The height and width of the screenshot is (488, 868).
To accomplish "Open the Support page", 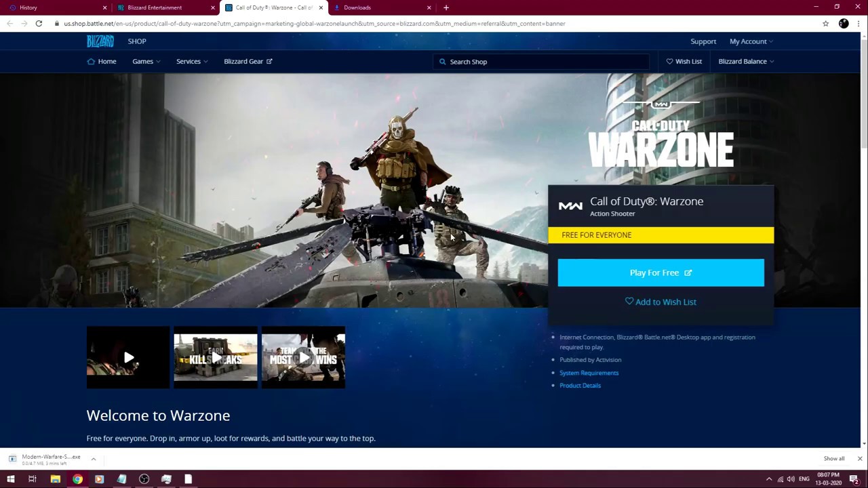I will click(x=703, y=41).
